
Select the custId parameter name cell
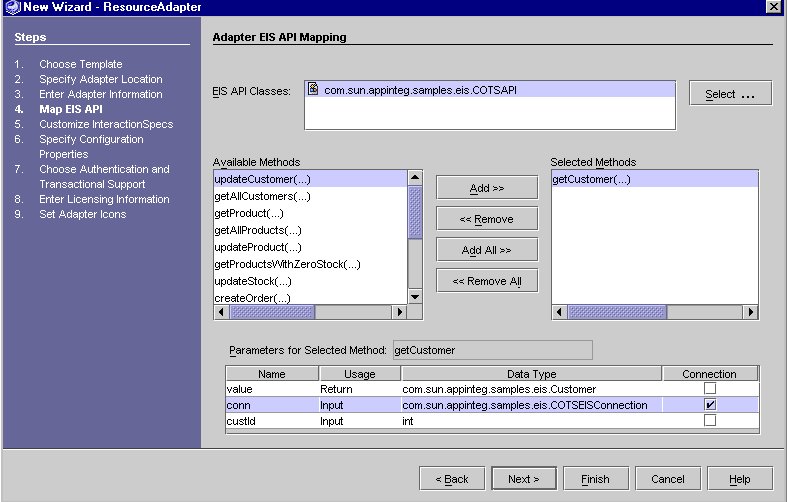[x=272, y=421]
